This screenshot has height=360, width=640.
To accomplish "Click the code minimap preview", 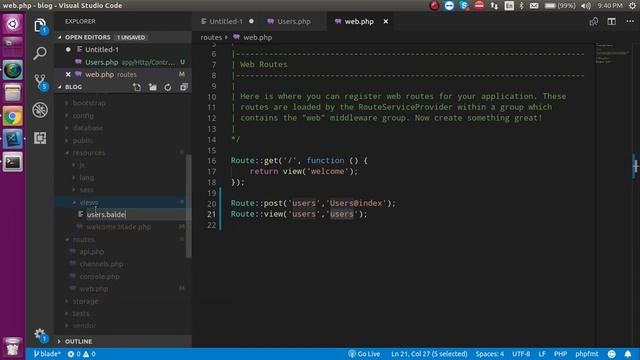I will (x=612, y=53).
